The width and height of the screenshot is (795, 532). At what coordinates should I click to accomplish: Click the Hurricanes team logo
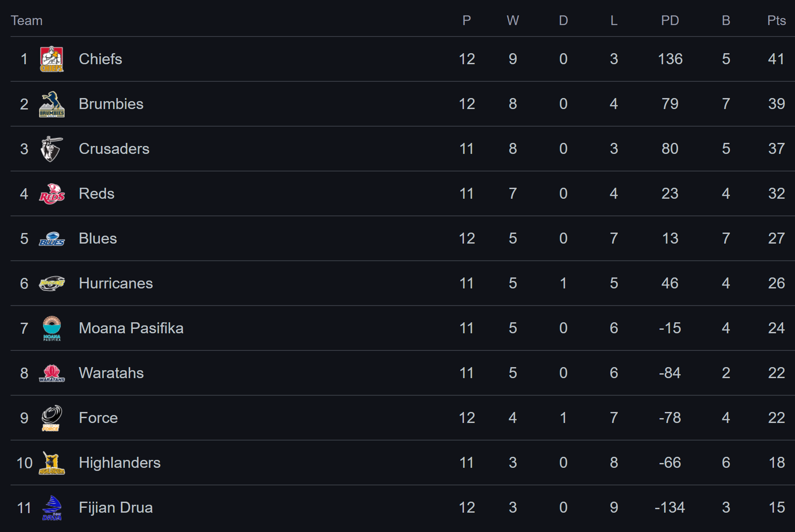click(52, 284)
